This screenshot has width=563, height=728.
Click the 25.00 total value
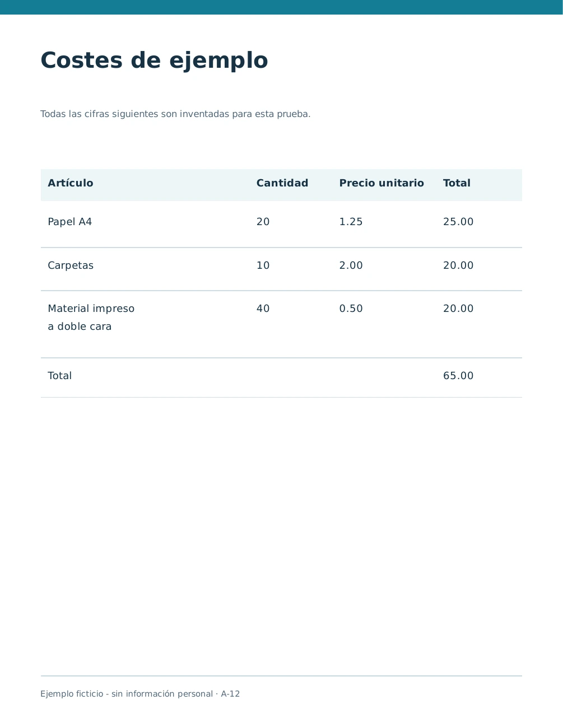point(458,222)
